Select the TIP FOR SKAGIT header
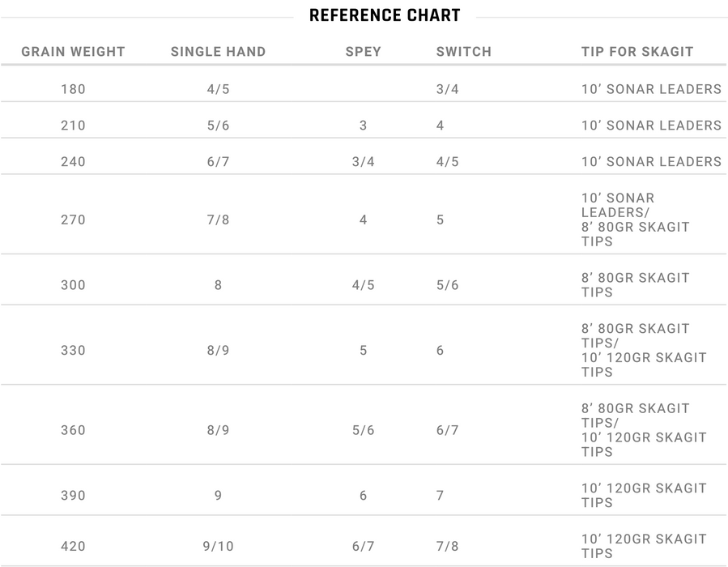This screenshot has width=728, height=567. [x=637, y=52]
